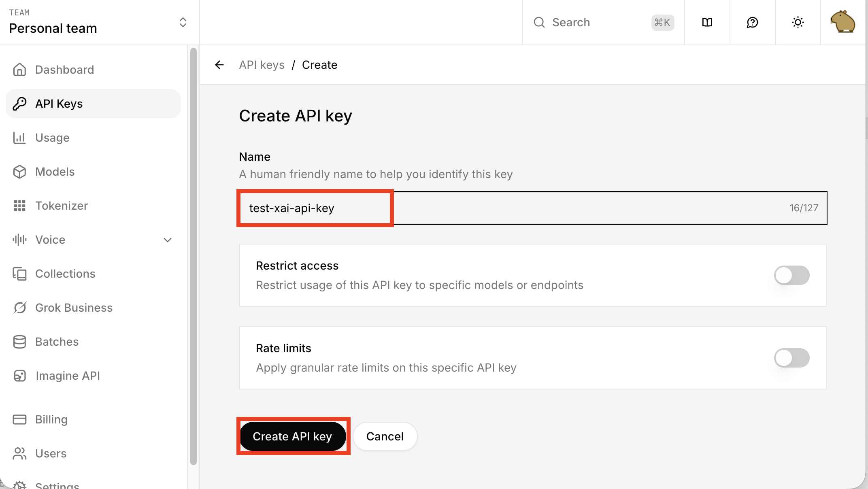Click the chat help question icon
The height and width of the screenshot is (489, 868).
coord(752,22)
